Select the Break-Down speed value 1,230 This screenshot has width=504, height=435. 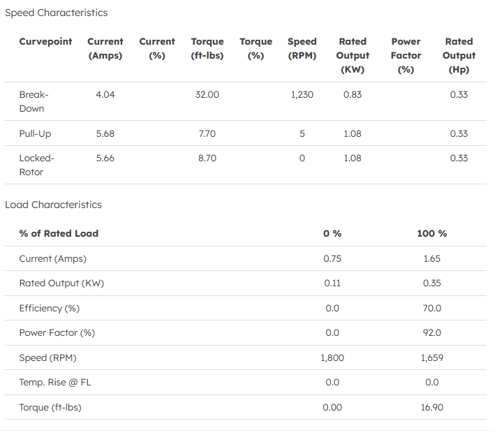(302, 94)
